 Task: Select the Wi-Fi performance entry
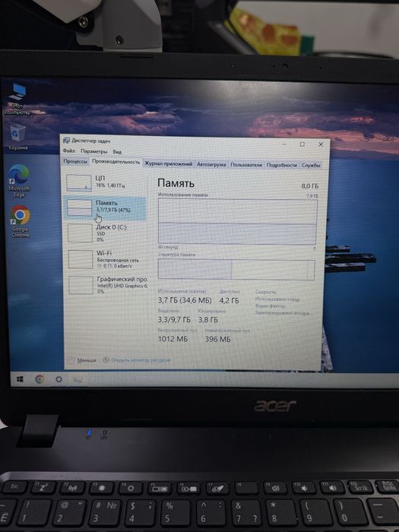point(106,259)
